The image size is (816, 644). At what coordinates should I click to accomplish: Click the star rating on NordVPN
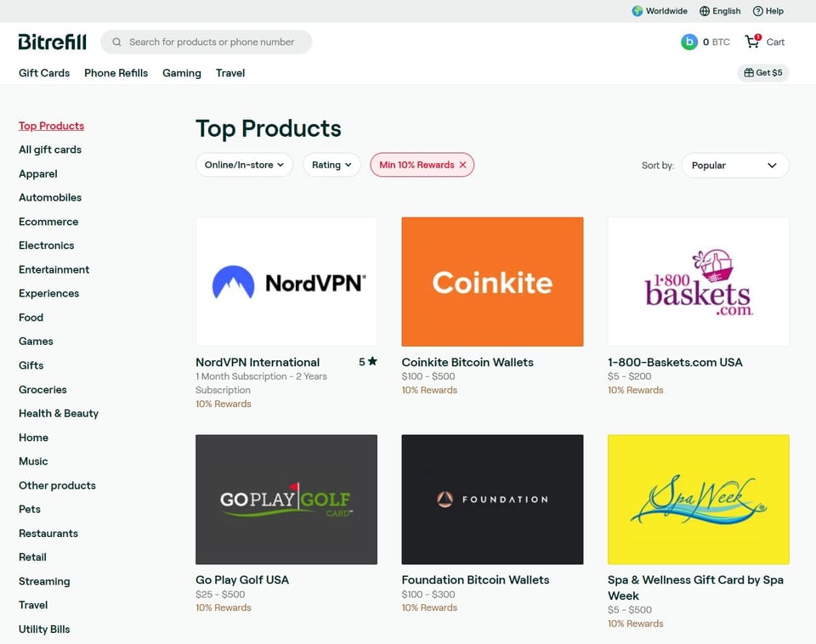pos(367,362)
